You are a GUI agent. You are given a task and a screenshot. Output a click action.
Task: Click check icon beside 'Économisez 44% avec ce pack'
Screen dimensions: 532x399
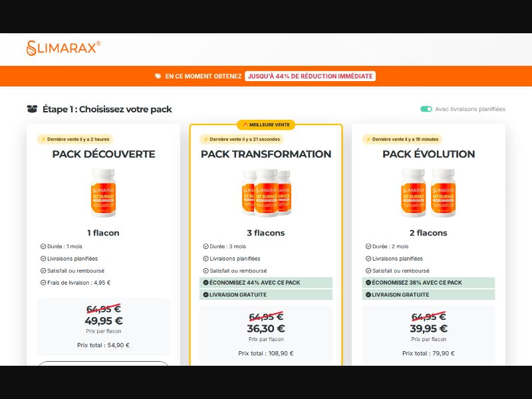click(x=205, y=283)
